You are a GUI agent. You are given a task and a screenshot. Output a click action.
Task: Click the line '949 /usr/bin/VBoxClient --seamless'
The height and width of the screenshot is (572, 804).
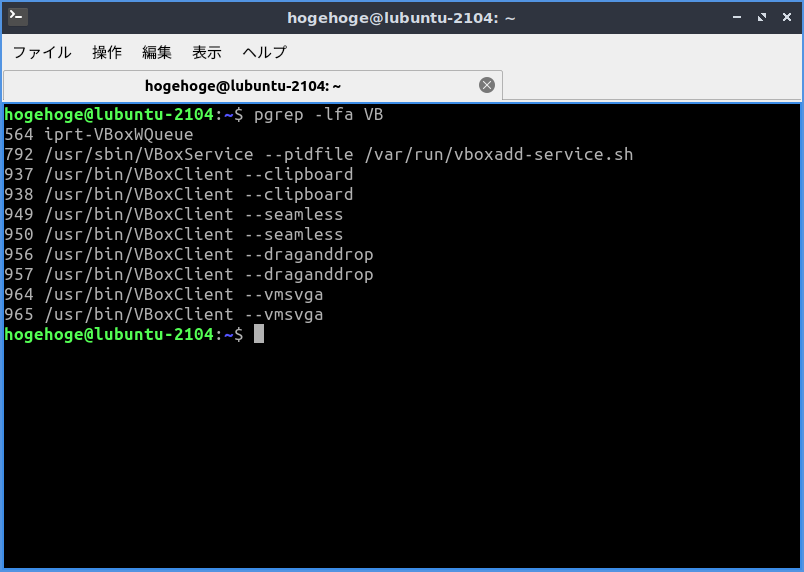coord(173,214)
